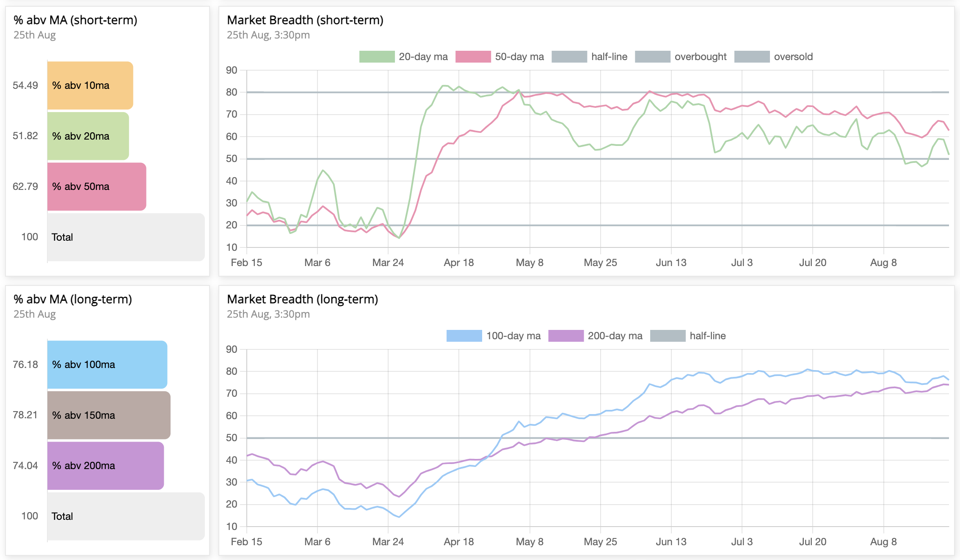
Task: Toggle the 50-day ma legend swatch
Action: click(x=473, y=57)
